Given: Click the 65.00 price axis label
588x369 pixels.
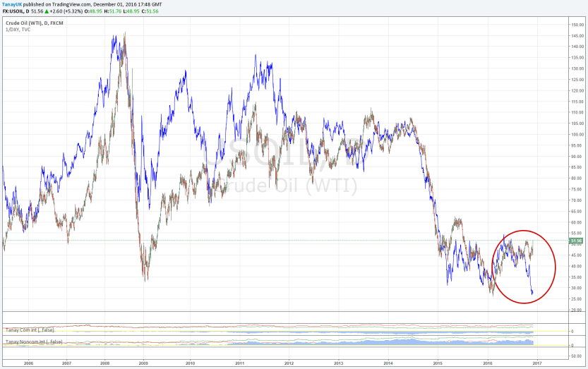Looking at the screenshot, I should [577, 212].
